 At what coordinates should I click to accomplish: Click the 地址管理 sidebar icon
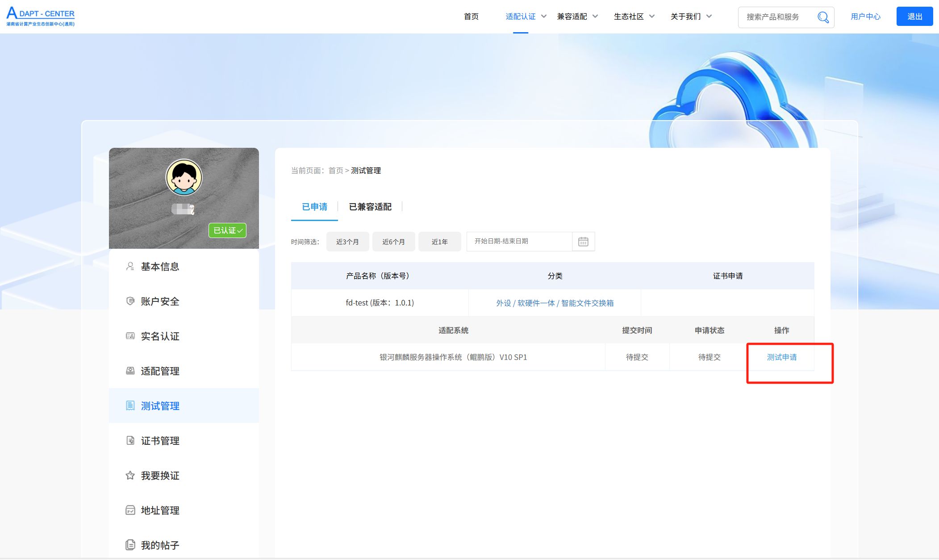130,510
